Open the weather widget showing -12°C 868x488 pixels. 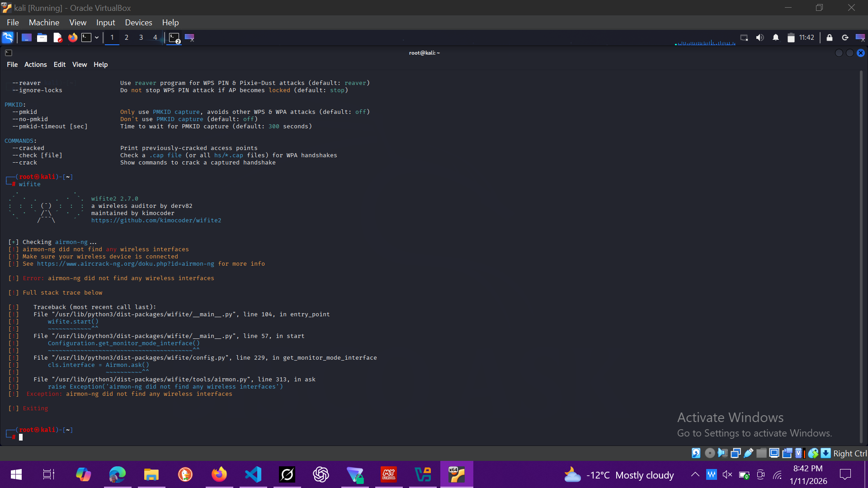(619, 475)
